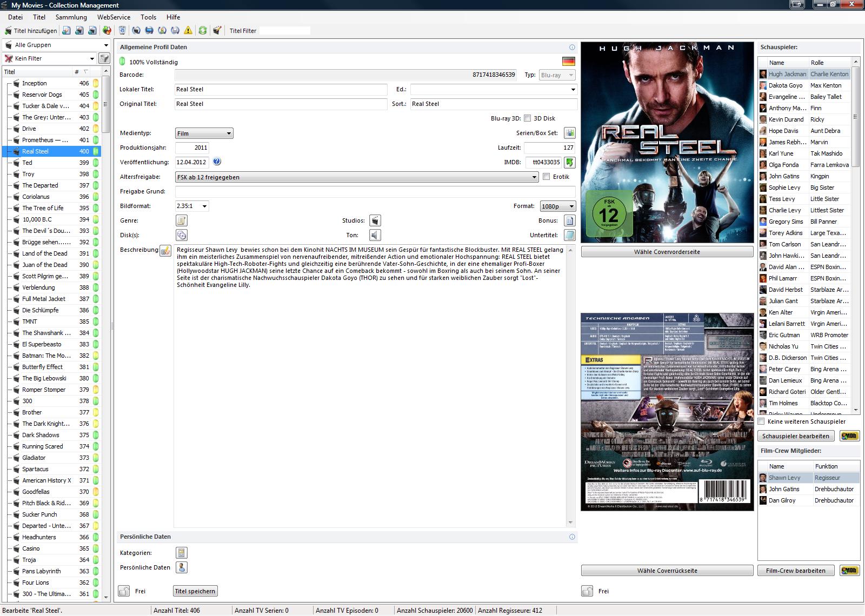Click the Real Steel back cover image
Image resolution: width=865 pixels, height=616 pixels.
tap(667, 412)
